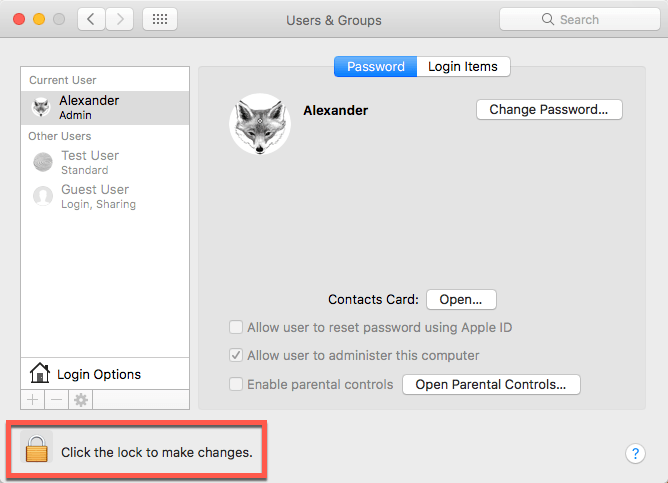668x483 pixels.
Task: Click the show all preferences grid icon
Action: pyautogui.click(x=160, y=19)
